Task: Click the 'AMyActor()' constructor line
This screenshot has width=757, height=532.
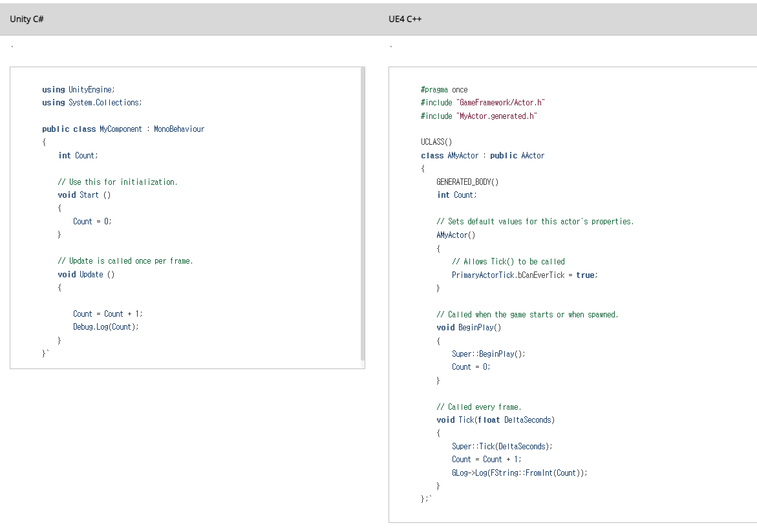Action: click(456, 235)
